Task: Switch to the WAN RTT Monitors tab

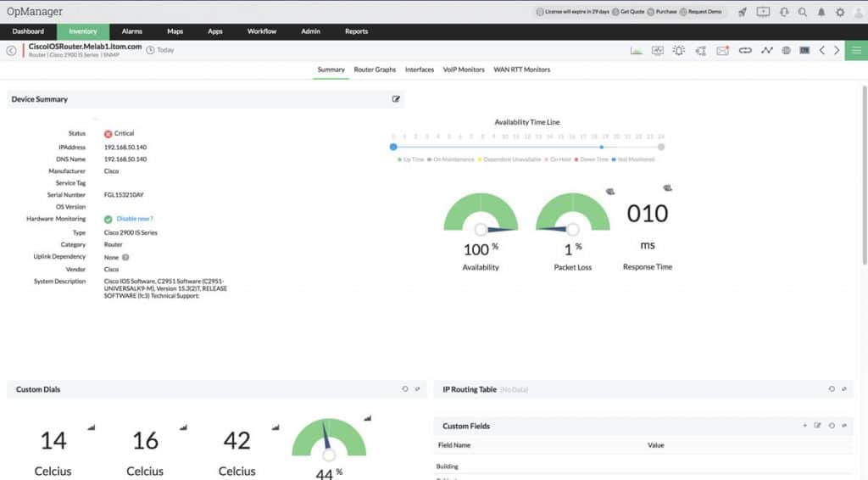Action: coord(522,70)
